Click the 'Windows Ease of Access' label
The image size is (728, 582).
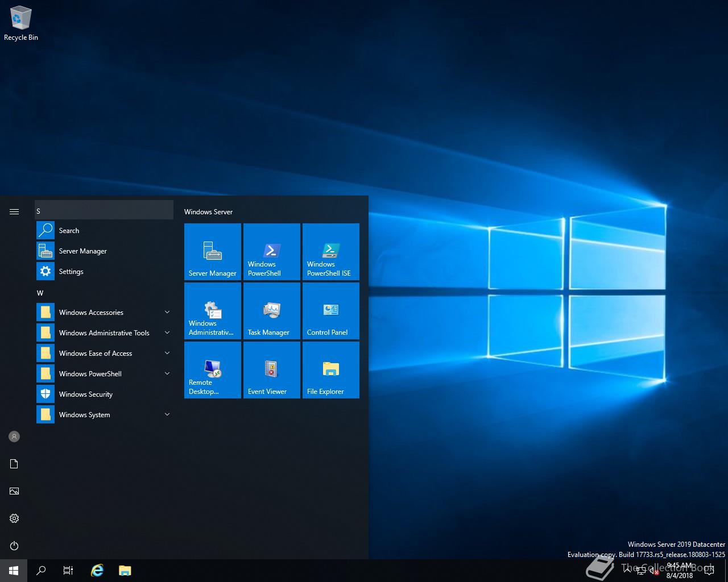96,354
